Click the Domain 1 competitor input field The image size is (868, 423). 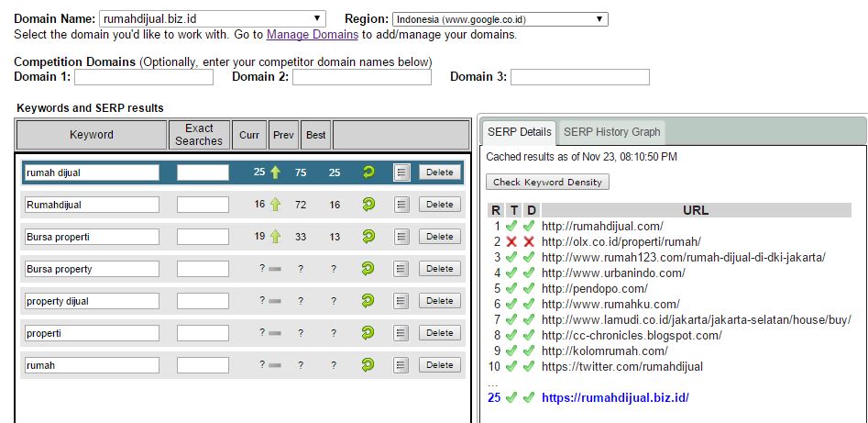(143, 77)
